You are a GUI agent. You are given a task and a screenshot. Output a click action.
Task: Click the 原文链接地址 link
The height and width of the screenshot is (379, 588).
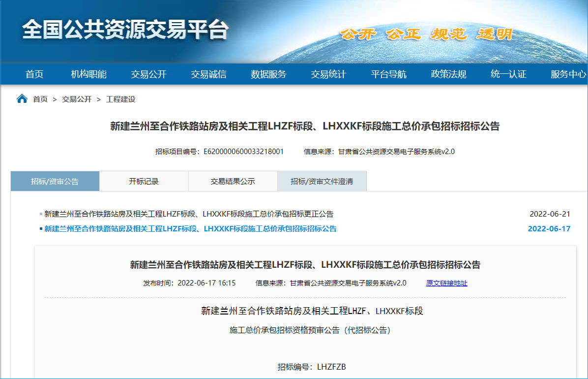tap(446, 283)
